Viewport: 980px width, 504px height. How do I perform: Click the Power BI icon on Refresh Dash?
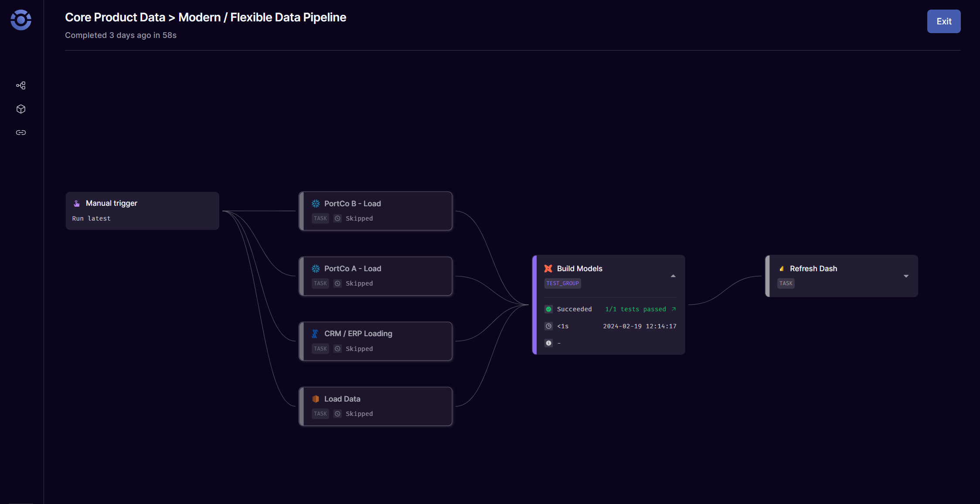click(x=781, y=269)
